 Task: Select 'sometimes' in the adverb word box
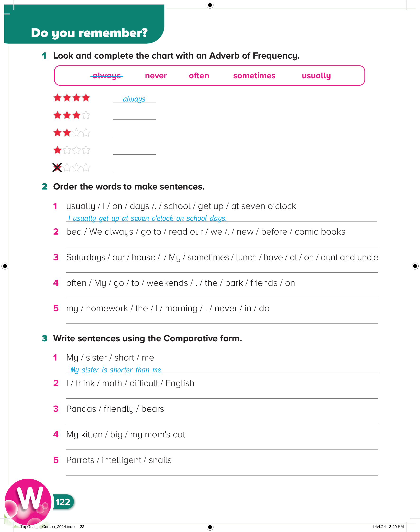254,76
